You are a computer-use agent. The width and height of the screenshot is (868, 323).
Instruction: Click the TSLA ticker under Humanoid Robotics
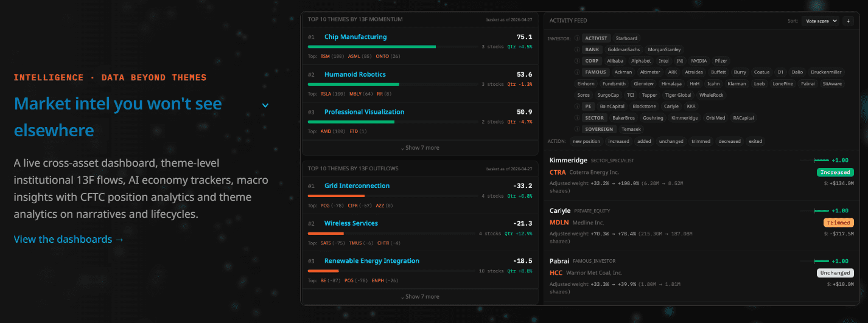[326, 94]
